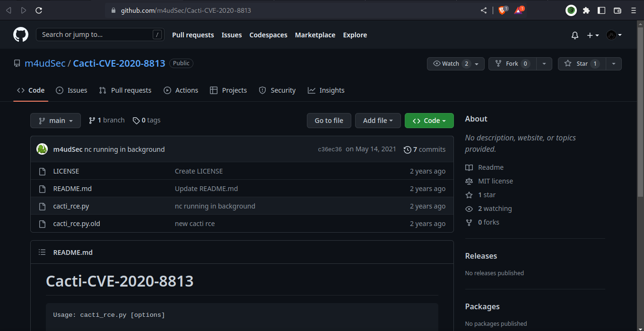Open the Add file dropdown
The width and height of the screenshot is (644, 331).
(x=378, y=121)
